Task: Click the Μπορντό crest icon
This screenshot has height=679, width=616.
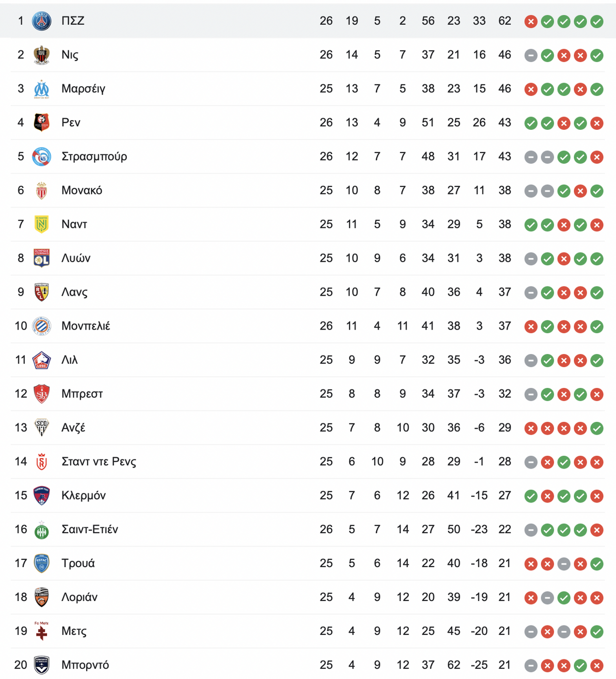Action: [x=42, y=665]
